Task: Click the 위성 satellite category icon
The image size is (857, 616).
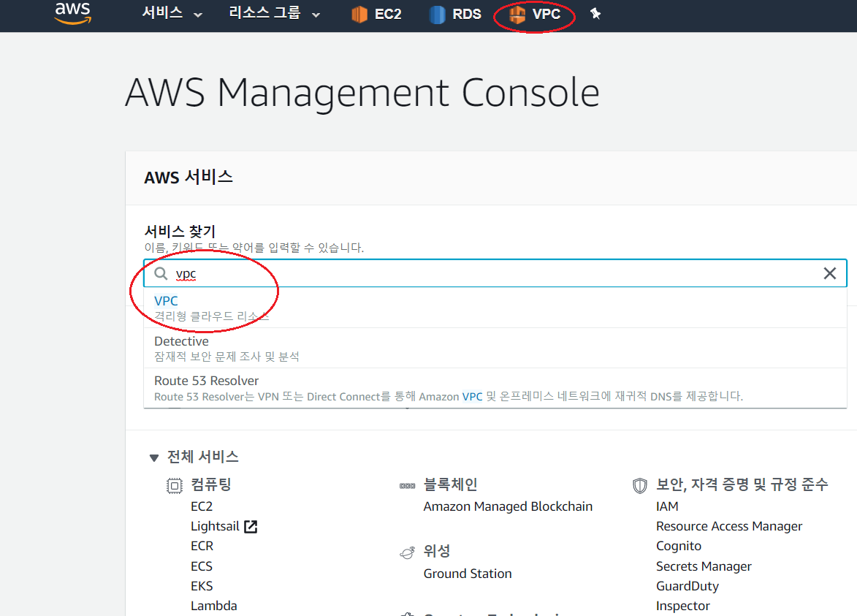Action: [x=407, y=552]
